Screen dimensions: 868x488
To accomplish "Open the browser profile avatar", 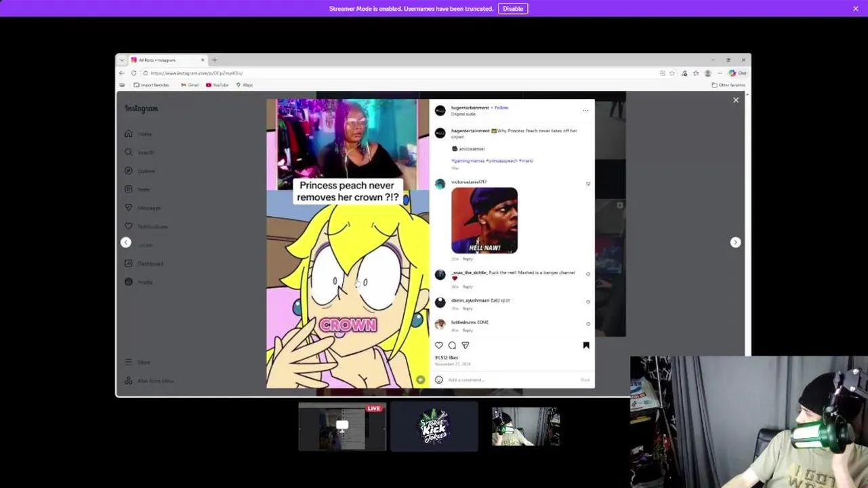I will point(707,73).
